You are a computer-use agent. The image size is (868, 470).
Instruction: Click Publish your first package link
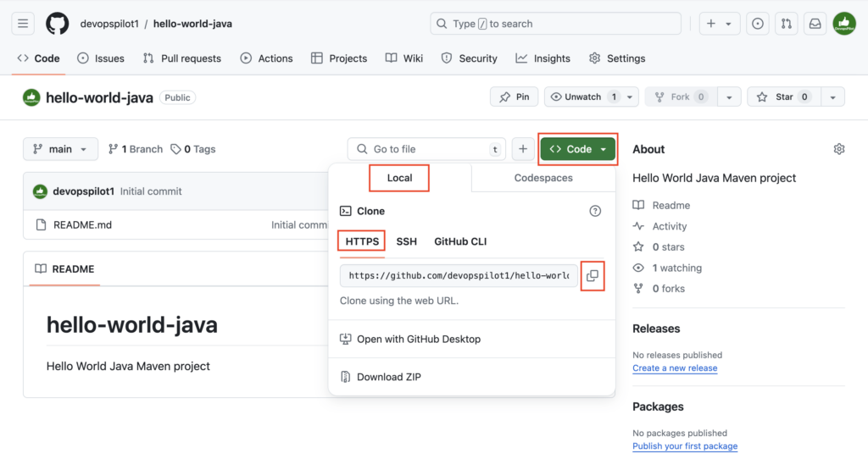[x=685, y=445]
